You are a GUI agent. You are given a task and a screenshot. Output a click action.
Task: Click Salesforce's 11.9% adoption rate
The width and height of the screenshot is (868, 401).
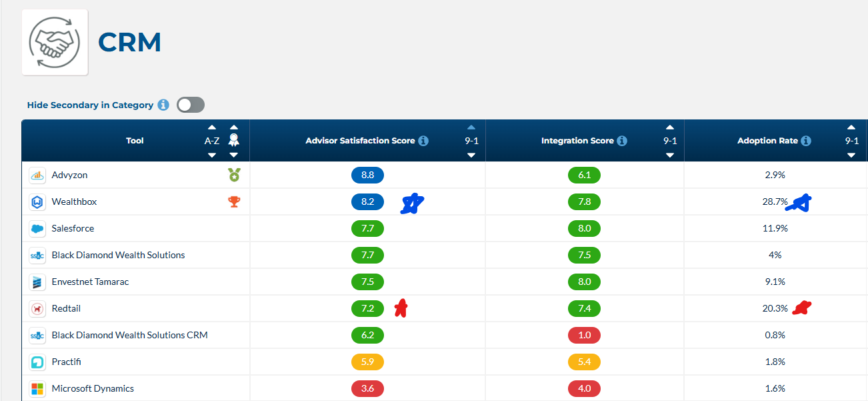point(775,228)
